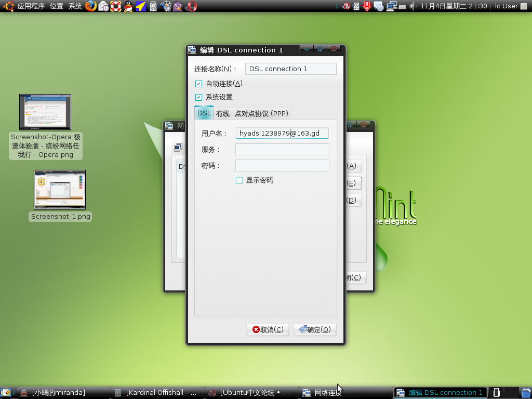Switch to the Ubuntu中文论坛 taskbar window

click(251, 393)
